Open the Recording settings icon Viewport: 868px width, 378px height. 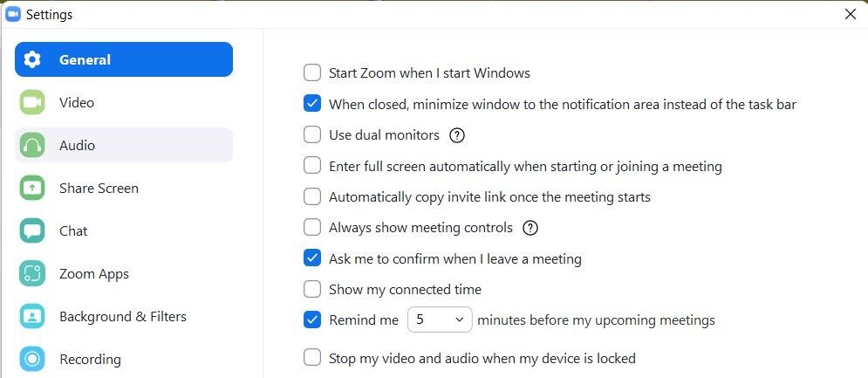[32, 359]
